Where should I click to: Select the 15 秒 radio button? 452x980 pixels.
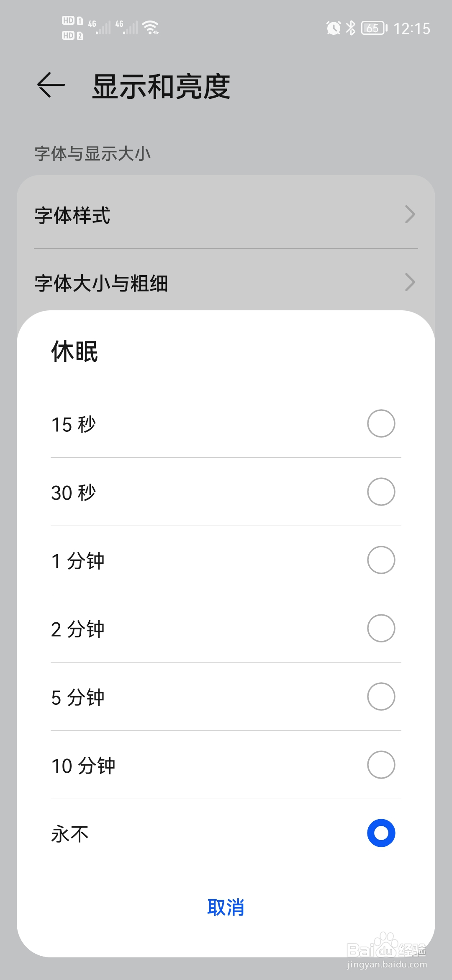(x=381, y=423)
